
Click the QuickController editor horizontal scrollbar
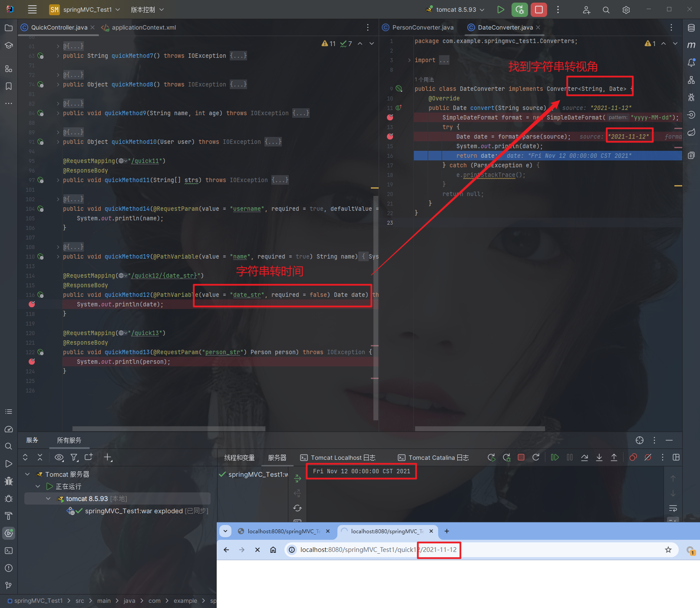pyautogui.click(x=168, y=429)
